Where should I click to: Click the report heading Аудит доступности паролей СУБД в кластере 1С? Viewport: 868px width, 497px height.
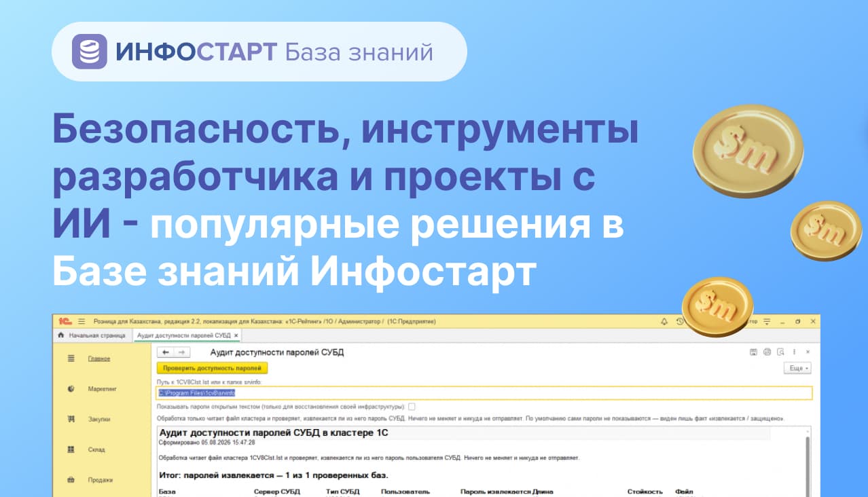click(273, 432)
